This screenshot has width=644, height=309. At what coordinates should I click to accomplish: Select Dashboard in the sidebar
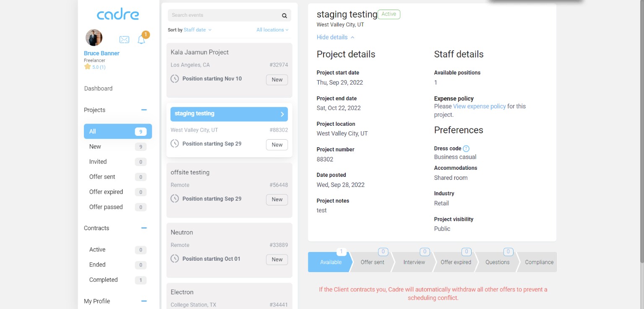tap(98, 88)
